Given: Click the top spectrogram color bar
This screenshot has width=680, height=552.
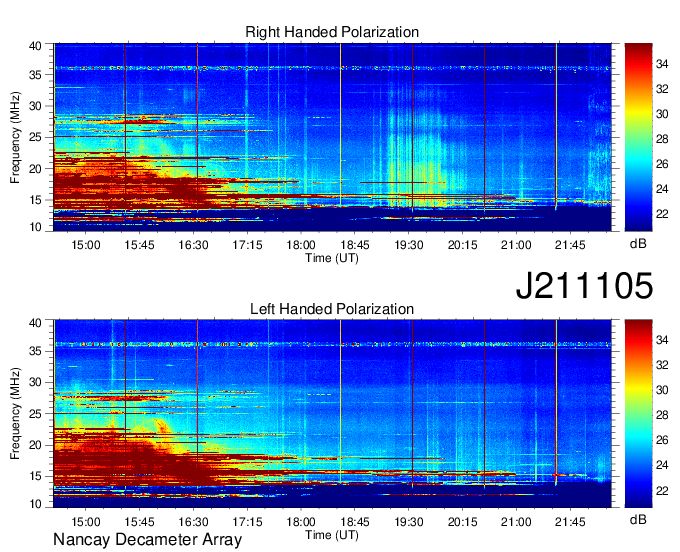Looking at the screenshot, I should coord(638,137).
